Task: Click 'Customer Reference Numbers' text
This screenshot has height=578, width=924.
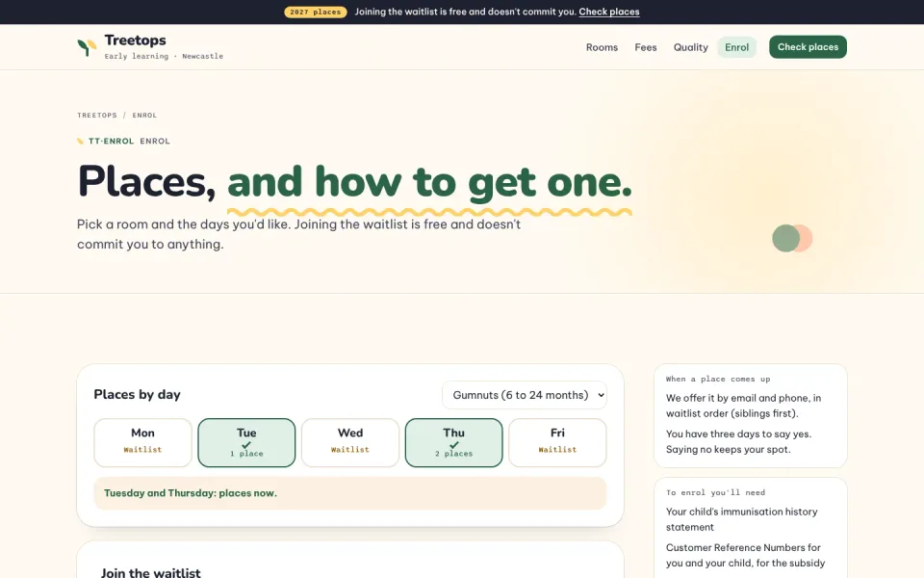Action: click(734, 547)
